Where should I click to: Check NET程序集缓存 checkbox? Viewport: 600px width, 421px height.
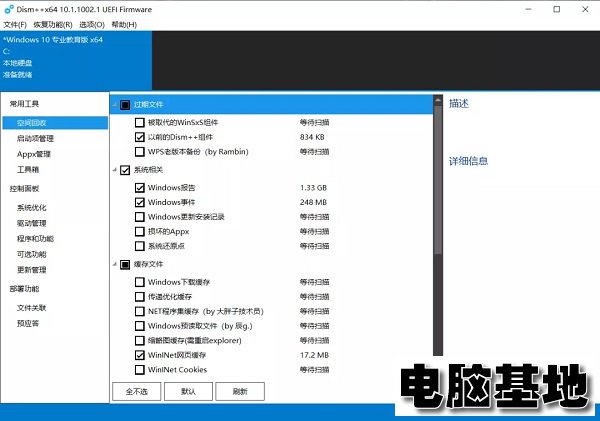[x=140, y=311]
